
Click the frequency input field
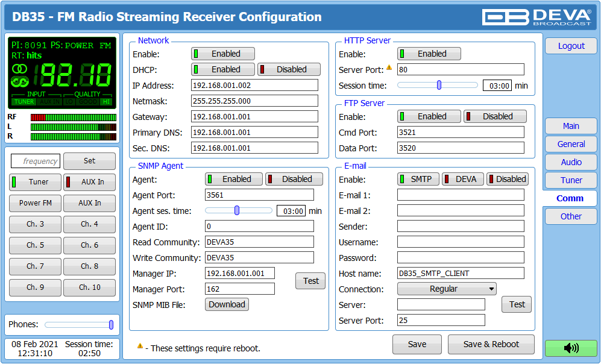(35, 161)
